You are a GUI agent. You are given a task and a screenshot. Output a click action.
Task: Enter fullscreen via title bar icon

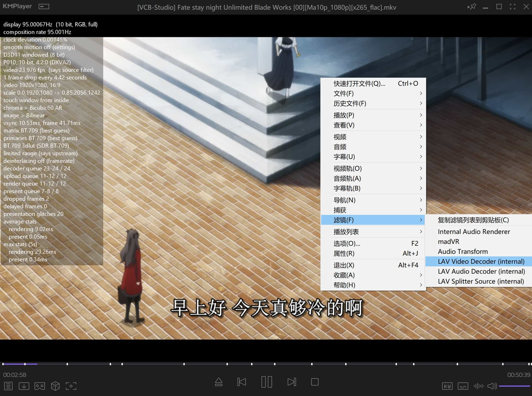tap(513, 7)
